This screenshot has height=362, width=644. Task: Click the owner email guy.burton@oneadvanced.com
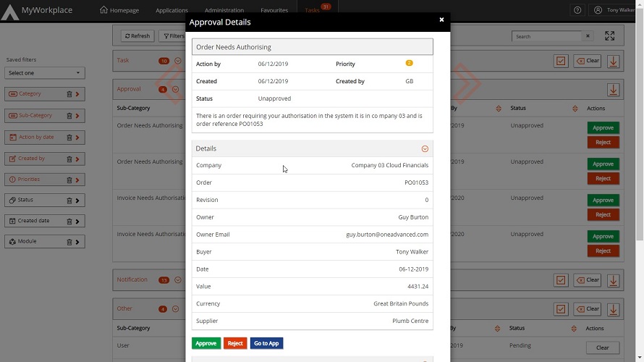pyautogui.click(x=387, y=234)
